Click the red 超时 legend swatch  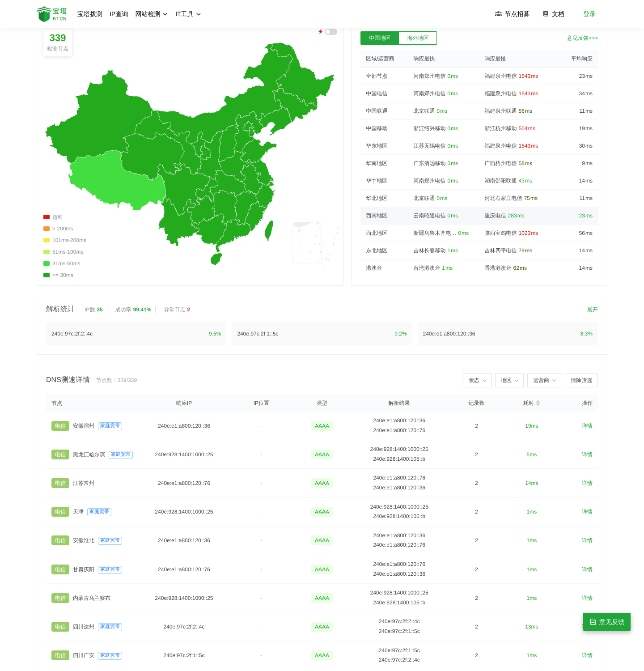click(x=47, y=217)
